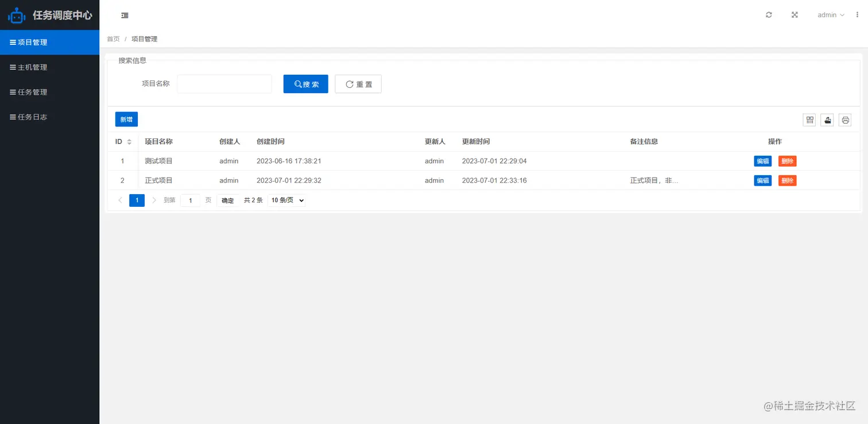
Task: Click the 任务调度中心 title text
Action: [x=63, y=16]
